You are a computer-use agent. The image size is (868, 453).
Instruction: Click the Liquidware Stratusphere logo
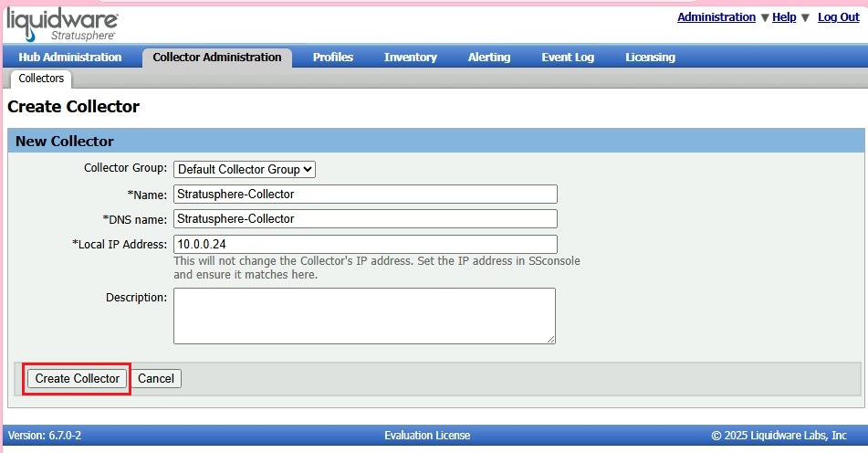click(62, 24)
